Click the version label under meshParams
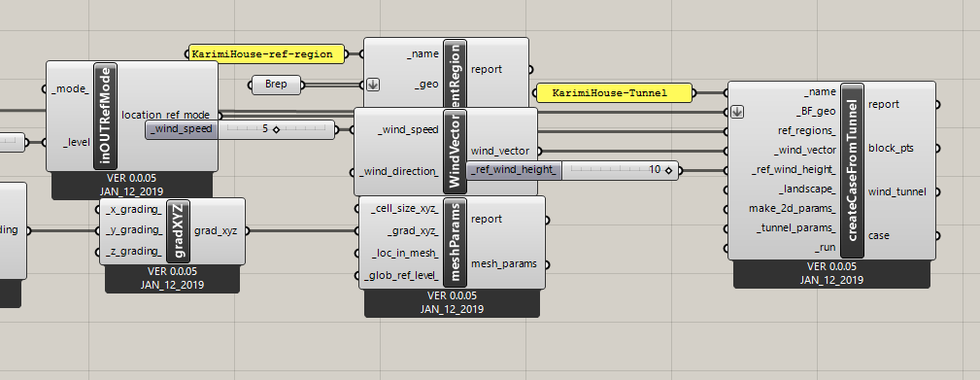The height and width of the screenshot is (380, 980). click(452, 302)
